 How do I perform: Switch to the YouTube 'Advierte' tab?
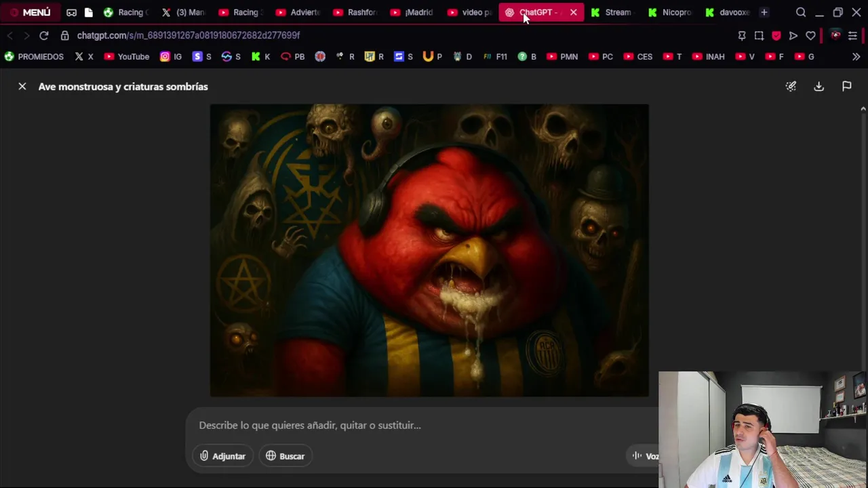pyautogui.click(x=298, y=12)
